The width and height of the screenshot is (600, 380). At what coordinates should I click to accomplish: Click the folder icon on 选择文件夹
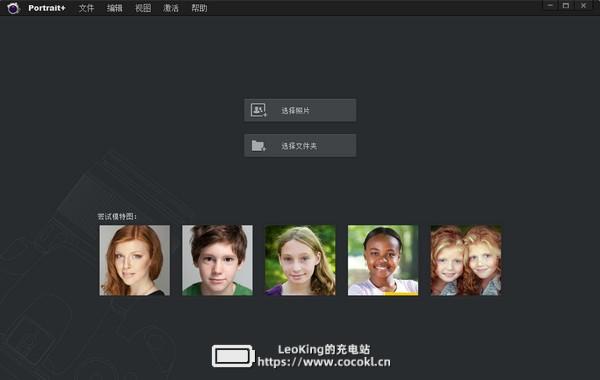pyautogui.click(x=258, y=145)
